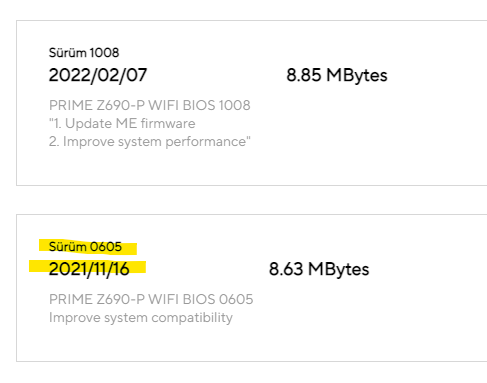Select the BIOS 1008 card panel
Screen dimensions: 487x383
click(x=252, y=103)
